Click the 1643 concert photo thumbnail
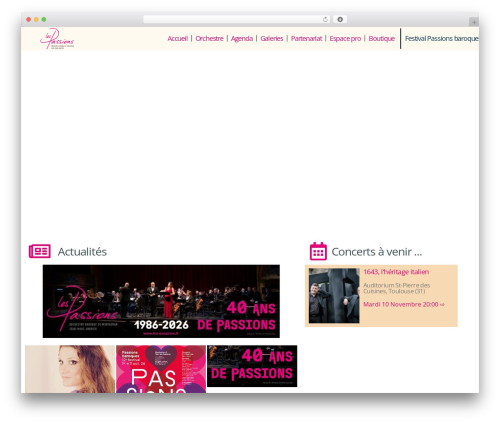The height and width of the screenshot is (423, 500). pos(334,296)
